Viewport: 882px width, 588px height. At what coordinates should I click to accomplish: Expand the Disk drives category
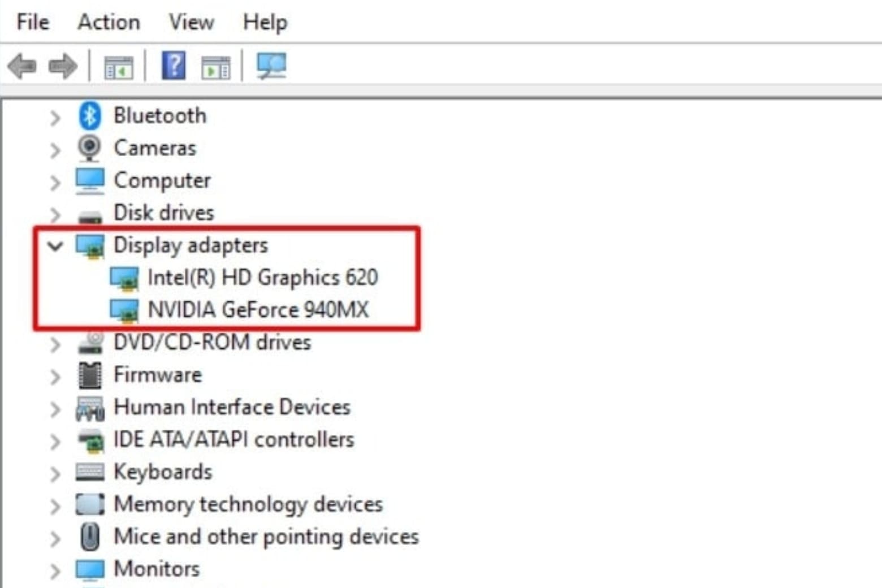tap(55, 213)
